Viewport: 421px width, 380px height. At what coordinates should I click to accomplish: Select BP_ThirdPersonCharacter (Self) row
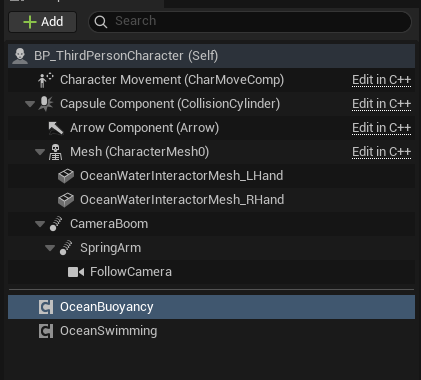click(211, 56)
